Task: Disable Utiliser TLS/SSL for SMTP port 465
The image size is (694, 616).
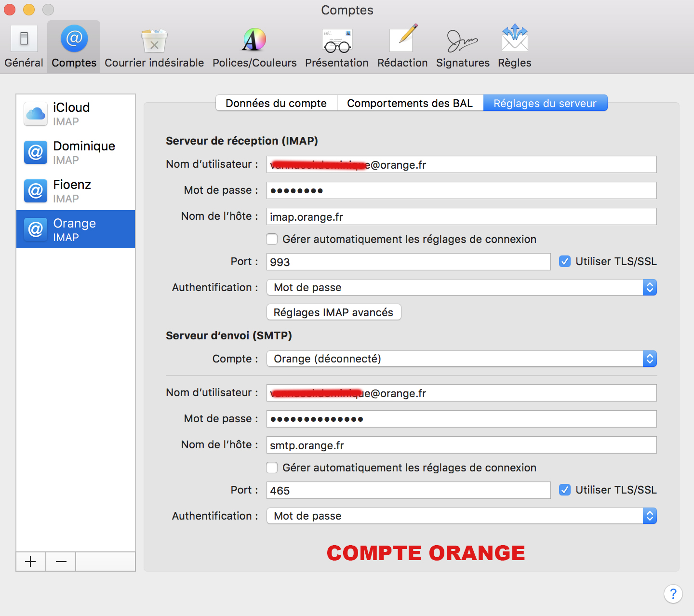Action: (565, 490)
